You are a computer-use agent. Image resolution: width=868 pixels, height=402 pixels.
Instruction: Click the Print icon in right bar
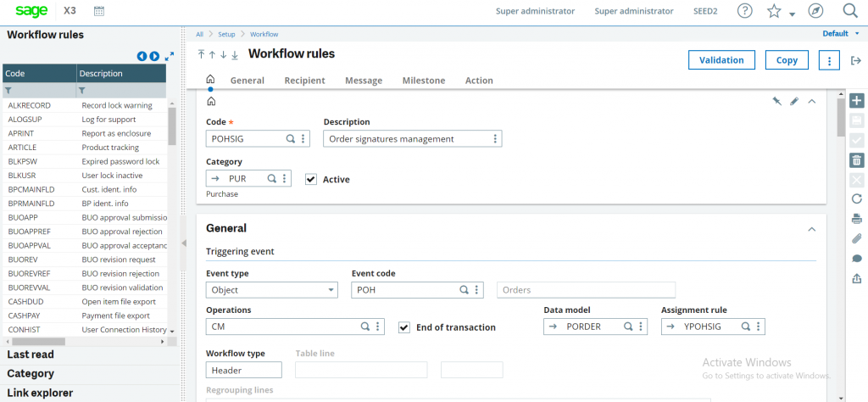click(x=856, y=218)
